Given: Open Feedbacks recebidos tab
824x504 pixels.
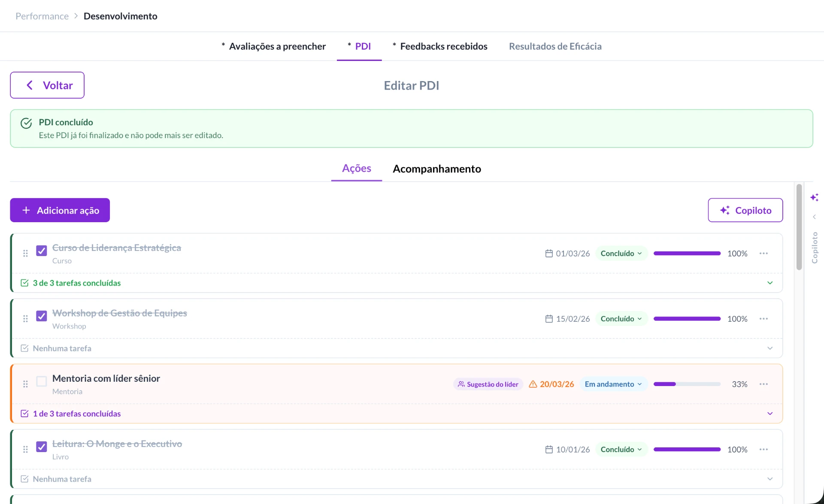Looking at the screenshot, I should coord(440,46).
